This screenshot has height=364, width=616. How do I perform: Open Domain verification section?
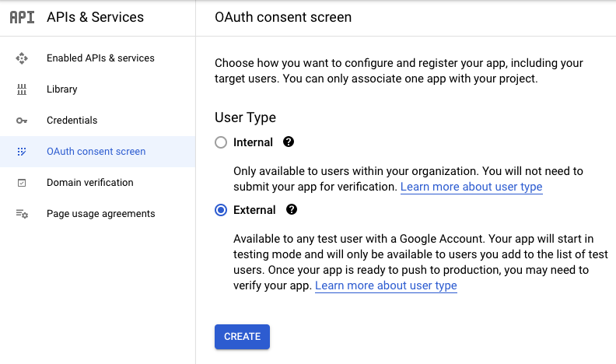click(x=97, y=183)
